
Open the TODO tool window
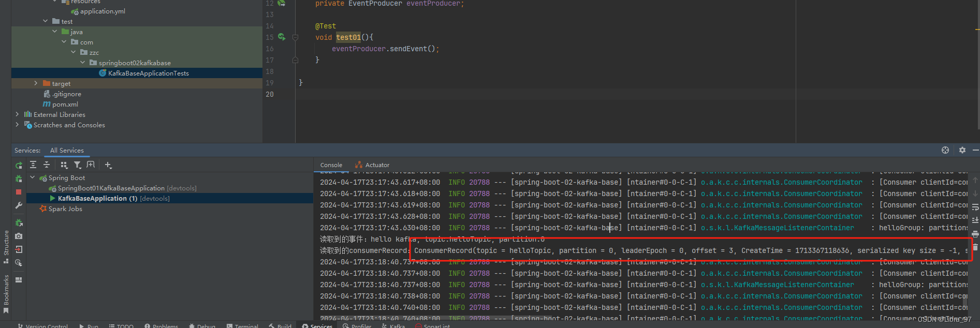121,326
